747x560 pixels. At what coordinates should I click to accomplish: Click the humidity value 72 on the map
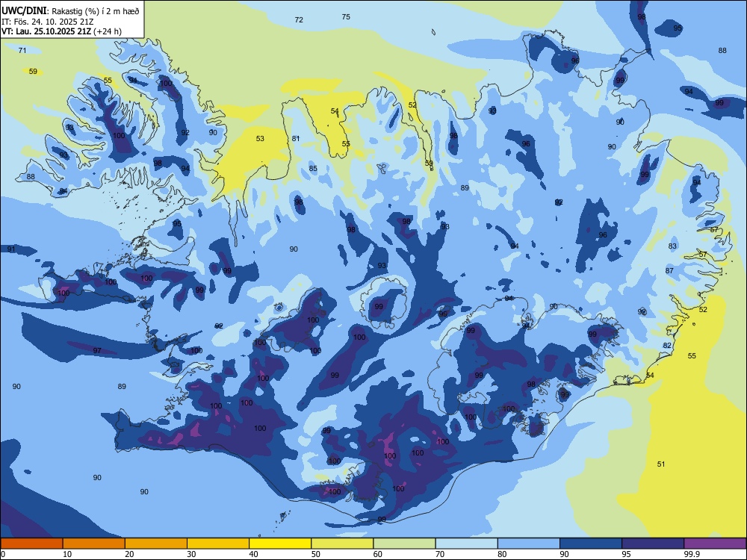[x=299, y=19]
